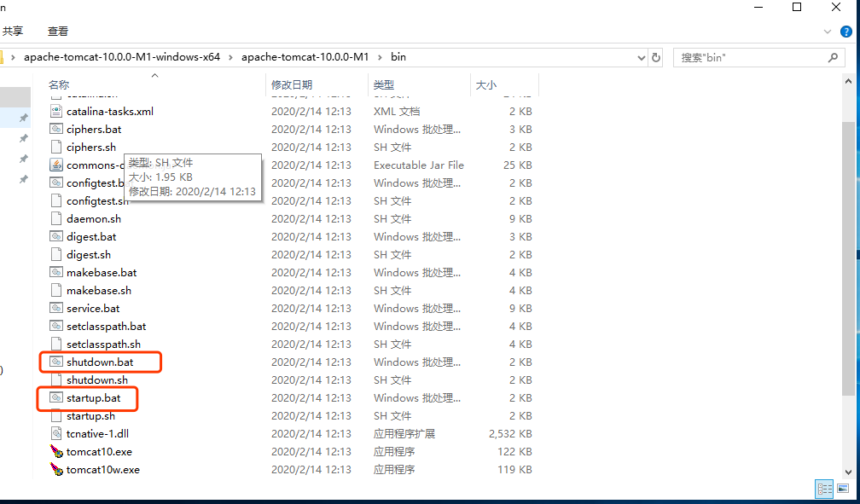Toggle details view in the status bar
The width and height of the screenshot is (860, 504).
click(824, 489)
